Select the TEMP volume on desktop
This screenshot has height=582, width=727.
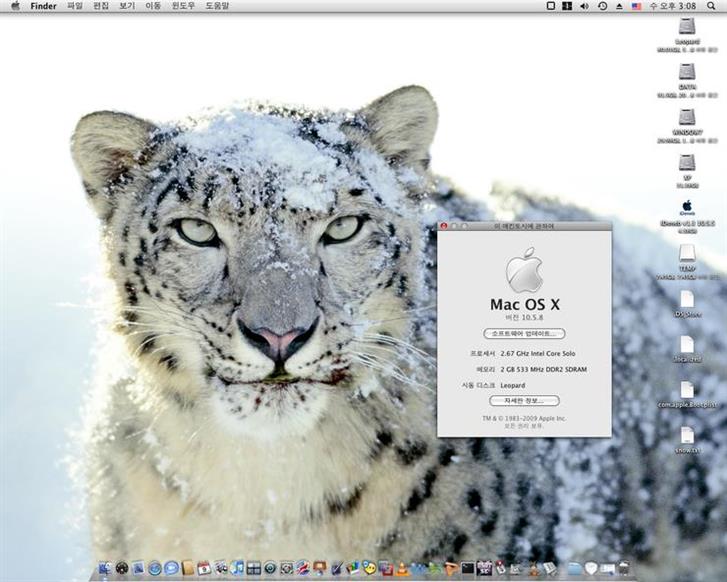coord(687,254)
